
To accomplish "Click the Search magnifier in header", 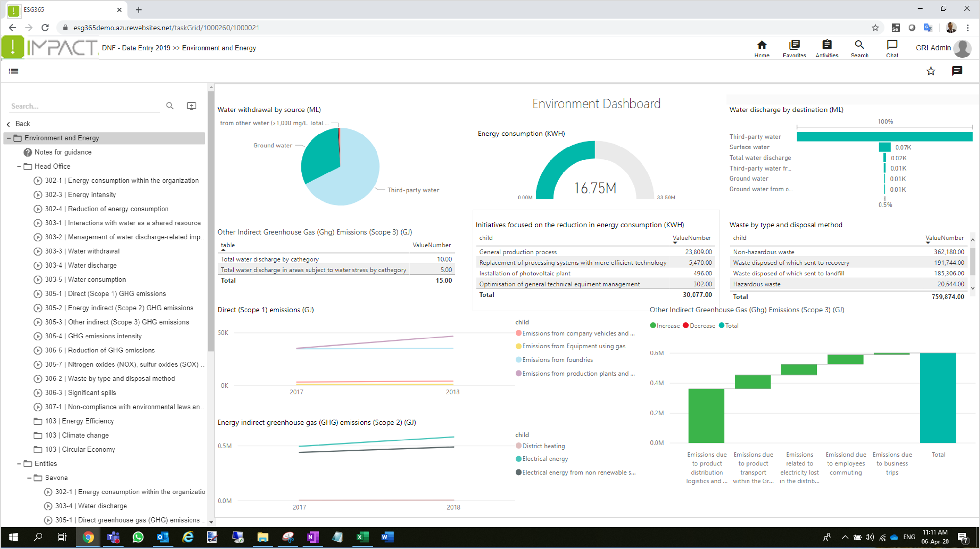I will coord(859,45).
